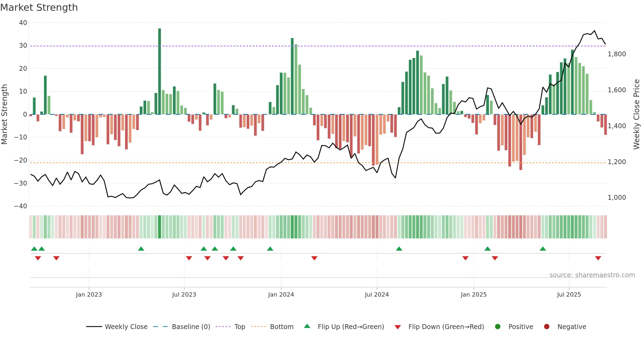Viewport: 644px width, 362px height.
Task: Click the 1,200 price tick label
Action: (x=617, y=162)
